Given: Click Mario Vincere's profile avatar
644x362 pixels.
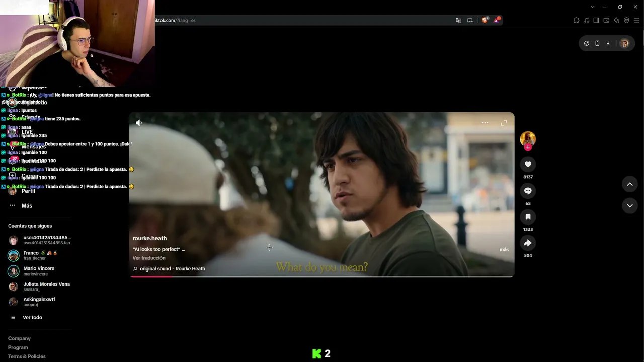Looking at the screenshot, I should coord(14,271).
